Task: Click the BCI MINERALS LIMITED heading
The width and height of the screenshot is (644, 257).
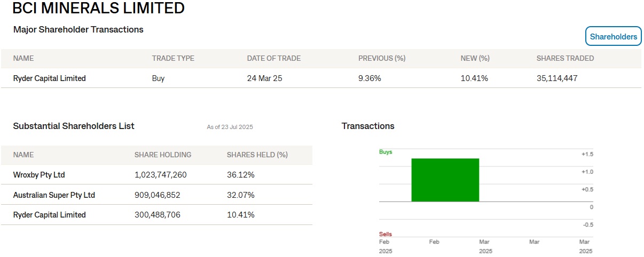Action: 98,9
